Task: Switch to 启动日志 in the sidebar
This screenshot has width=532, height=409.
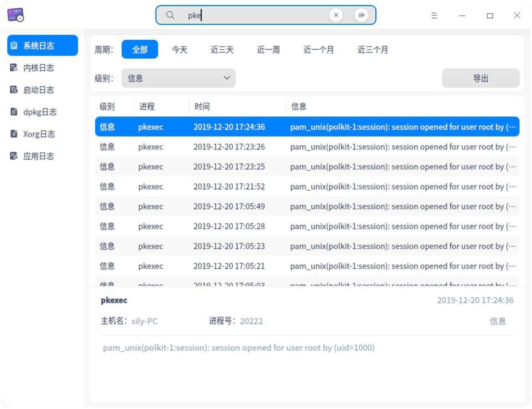Action: [42, 90]
